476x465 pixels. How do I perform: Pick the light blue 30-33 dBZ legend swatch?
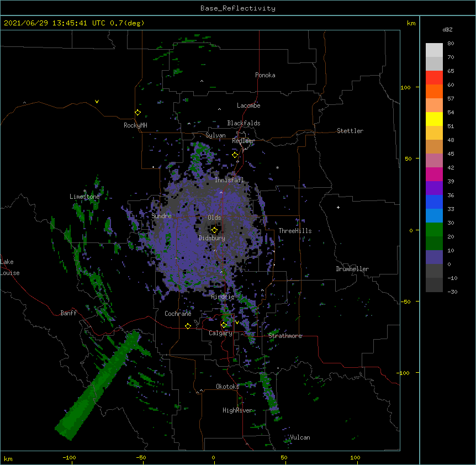coord(434,216)
